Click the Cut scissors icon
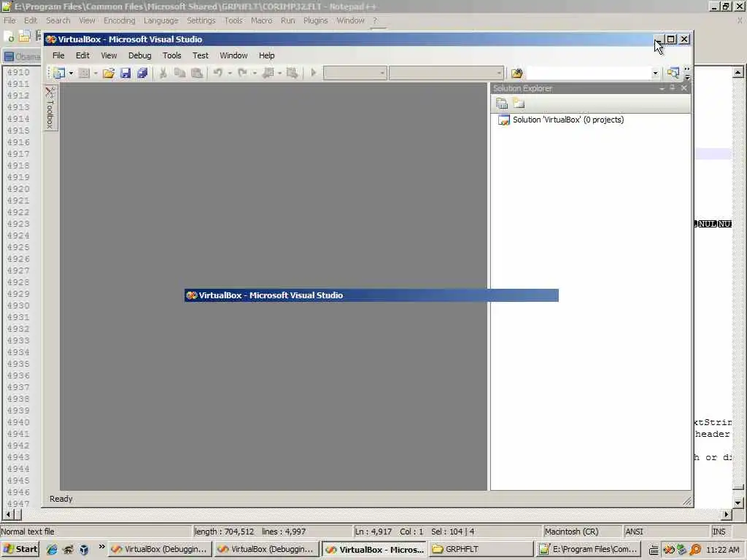 click(163, 73)
